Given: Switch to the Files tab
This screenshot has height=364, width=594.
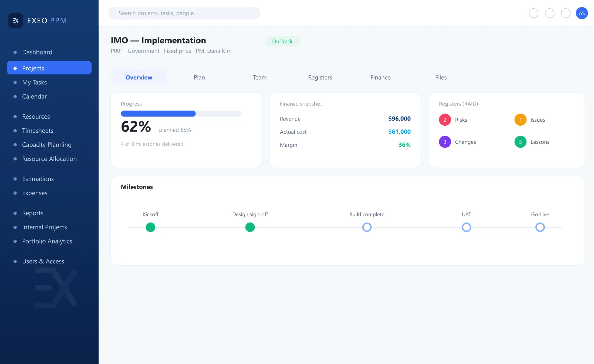Looking at the screenshot, I should click(x=441, y=77).
